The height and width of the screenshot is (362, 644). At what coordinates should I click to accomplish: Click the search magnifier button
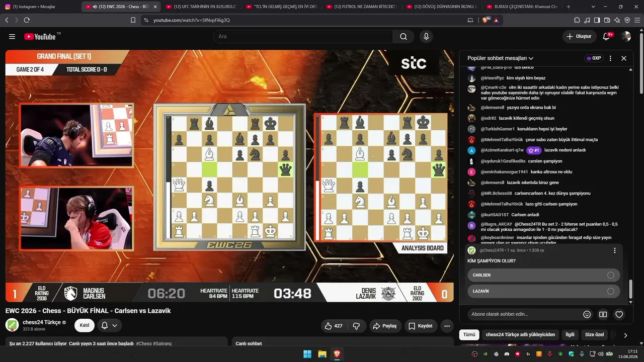click(404, 37)
